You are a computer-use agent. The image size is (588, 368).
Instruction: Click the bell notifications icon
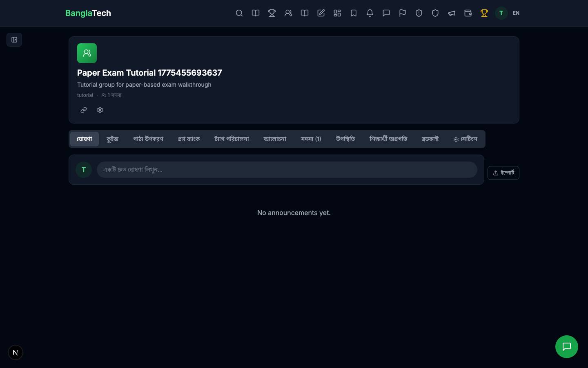(370, 13)
